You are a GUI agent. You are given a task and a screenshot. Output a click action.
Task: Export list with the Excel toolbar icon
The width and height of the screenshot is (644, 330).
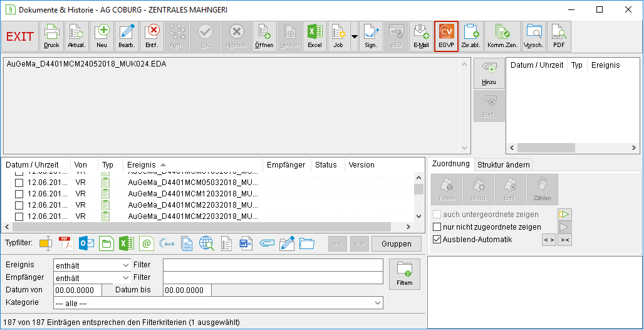[314, 36]
